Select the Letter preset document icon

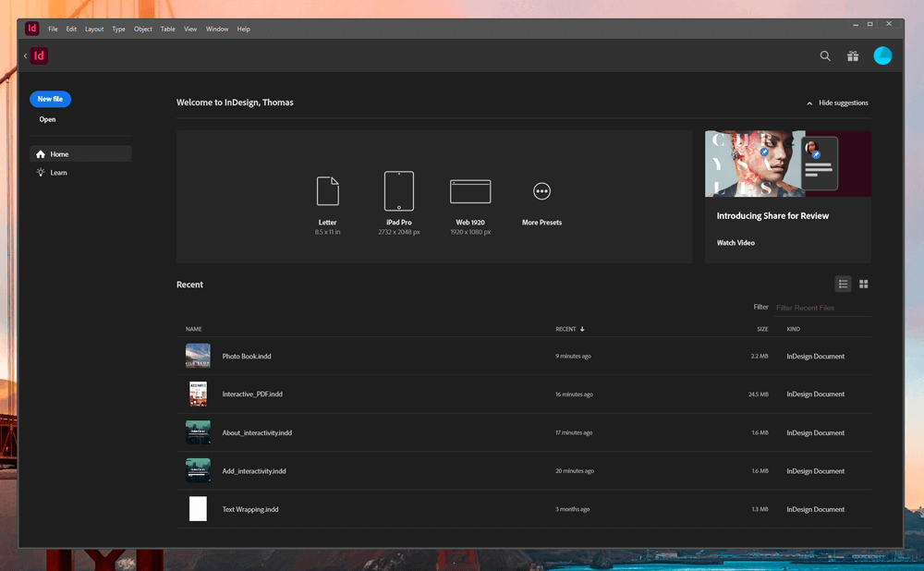pyautogui.click(x=328, y=191)
